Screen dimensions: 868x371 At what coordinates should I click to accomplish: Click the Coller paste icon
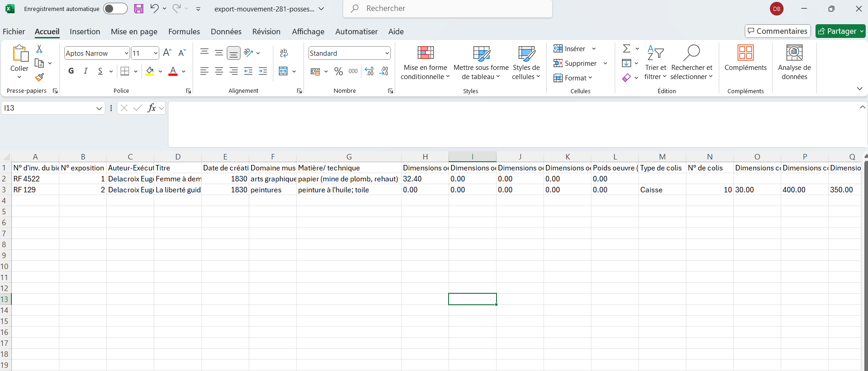[20, 53]
